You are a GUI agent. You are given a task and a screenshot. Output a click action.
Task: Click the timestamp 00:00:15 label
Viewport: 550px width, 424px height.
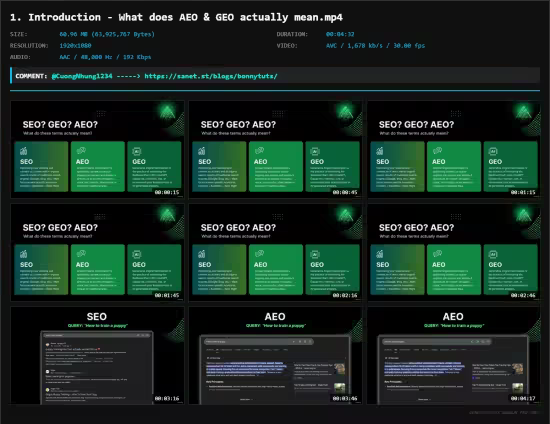tap(167, 192)
